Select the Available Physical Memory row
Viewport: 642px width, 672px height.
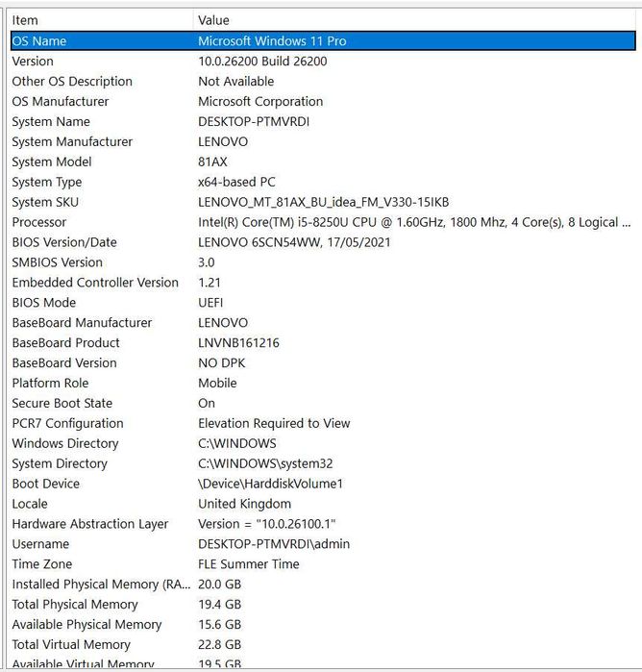[x=323, y=625]
